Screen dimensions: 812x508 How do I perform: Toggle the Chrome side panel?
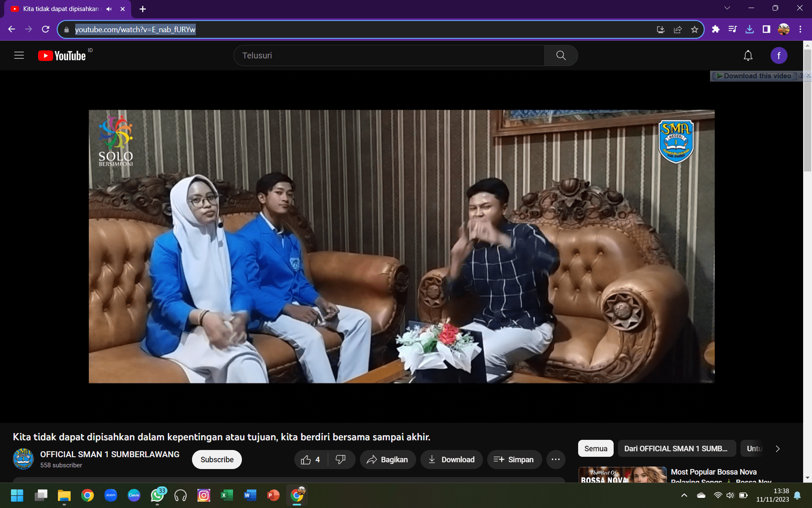766,29
